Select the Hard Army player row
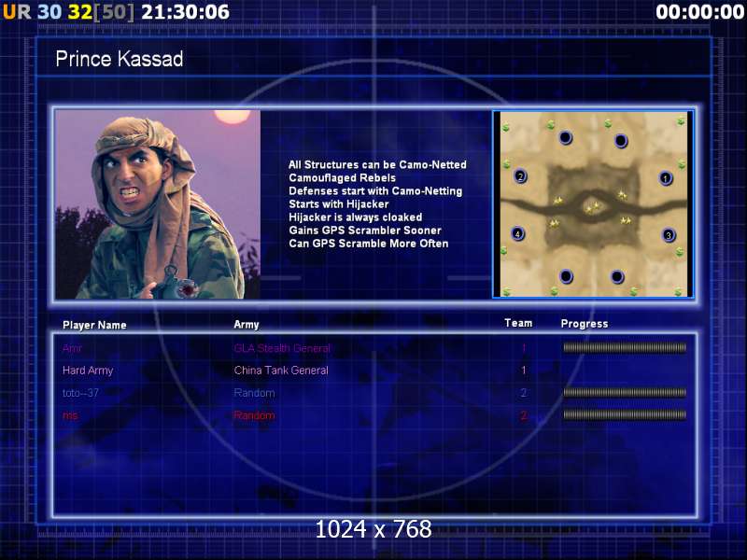 (374, 370)
